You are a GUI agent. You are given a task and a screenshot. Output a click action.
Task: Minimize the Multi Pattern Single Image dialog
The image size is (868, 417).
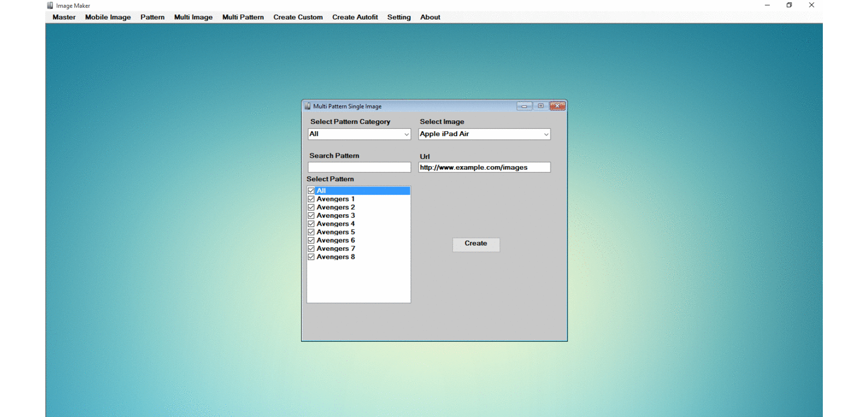point(524,107)
